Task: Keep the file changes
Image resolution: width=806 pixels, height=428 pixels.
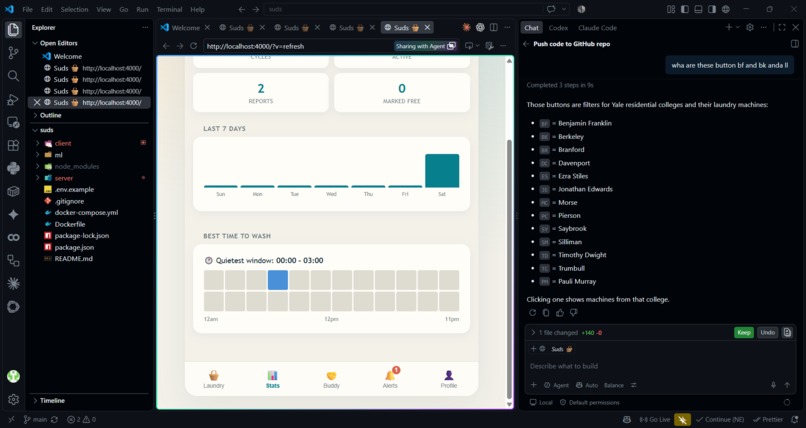Action: (x=744, y=332)
